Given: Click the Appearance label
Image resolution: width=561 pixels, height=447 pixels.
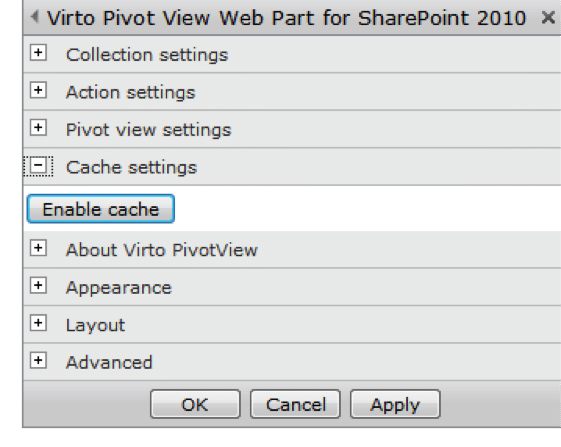Looking at the screenshot, I should tap(119, 288).
